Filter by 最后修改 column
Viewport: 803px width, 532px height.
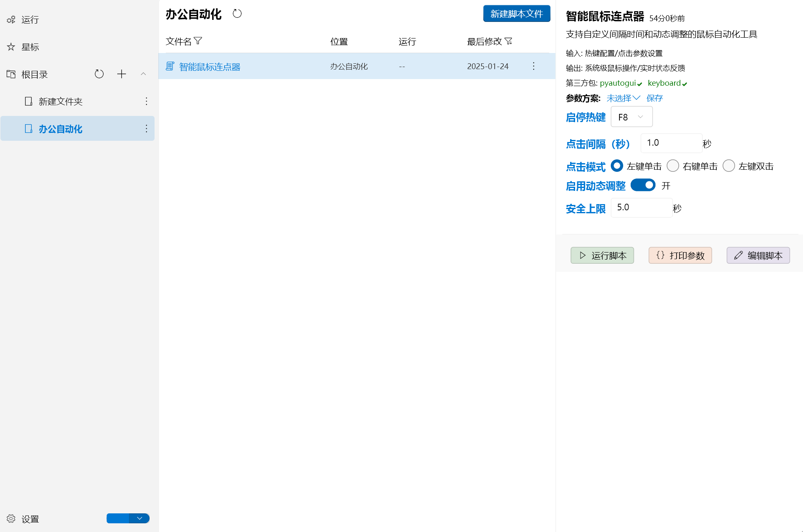(x=508, y=41)
